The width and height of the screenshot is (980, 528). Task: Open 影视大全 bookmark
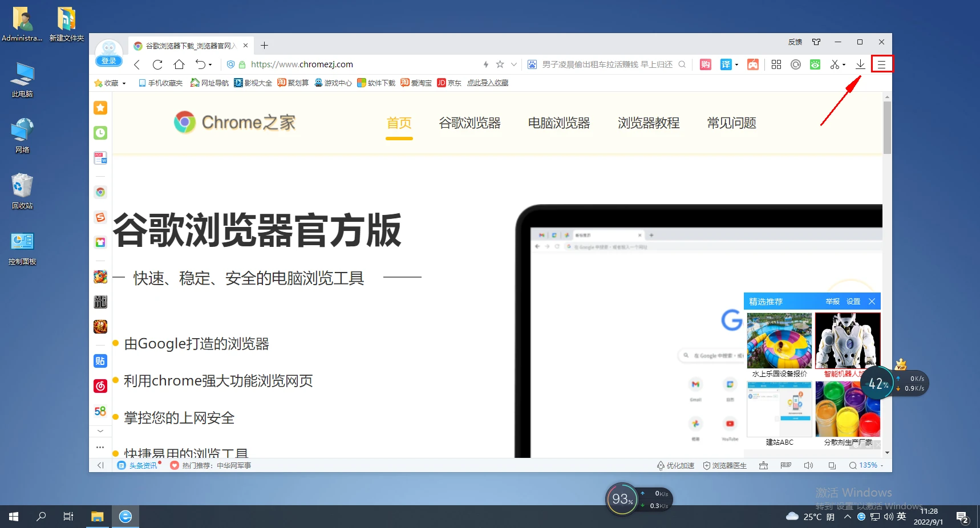(253, 83)
